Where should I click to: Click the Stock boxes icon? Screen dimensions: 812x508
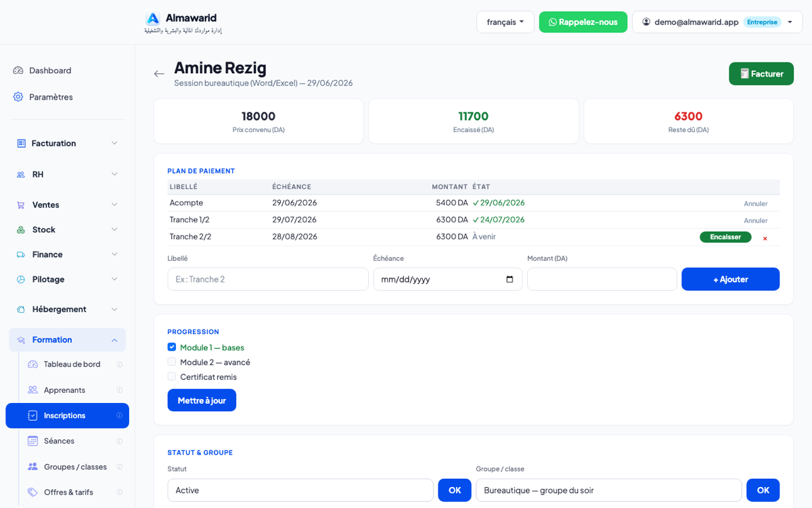(x=21, y=230)
